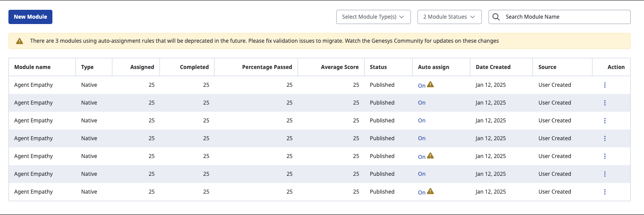Screen dimensions: 644x215
Task: Toggle the second row's auto assign On link
Action: point(421,103)
